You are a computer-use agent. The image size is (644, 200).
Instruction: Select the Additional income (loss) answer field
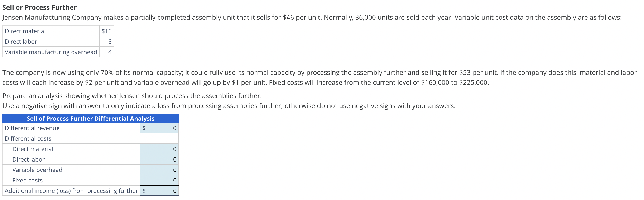pos(163,190)
